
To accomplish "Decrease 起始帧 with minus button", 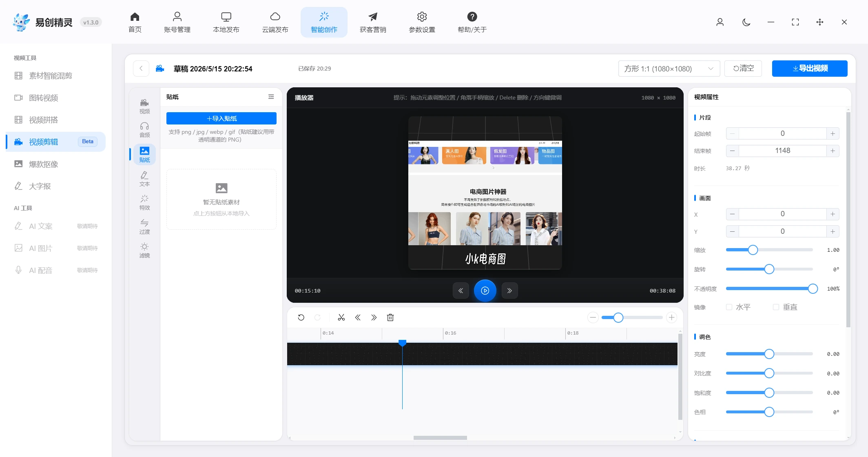I will pos(733,133).
